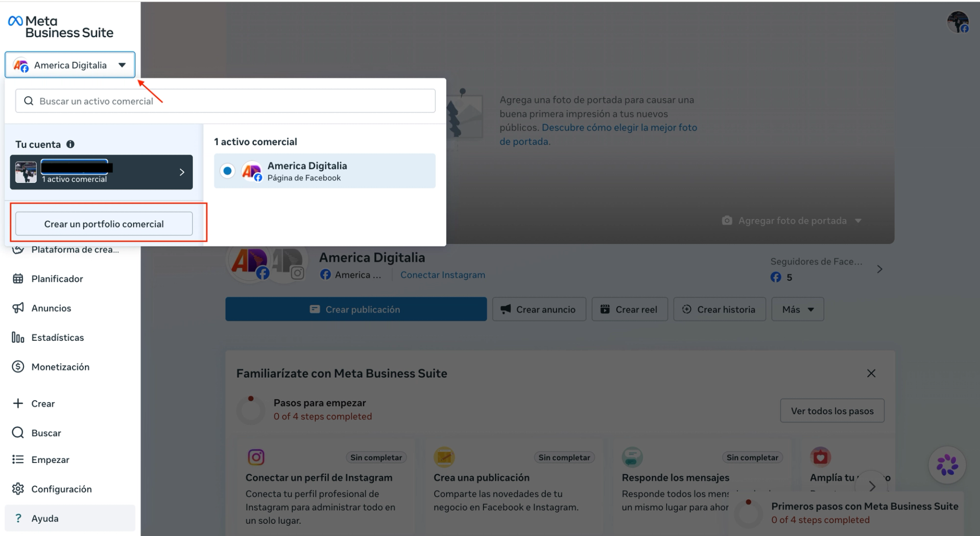Image resolution: width=980 pixels, height=536 pixels.
Task: Click Crear anuncio button
Action: click(x=539, y=309)
